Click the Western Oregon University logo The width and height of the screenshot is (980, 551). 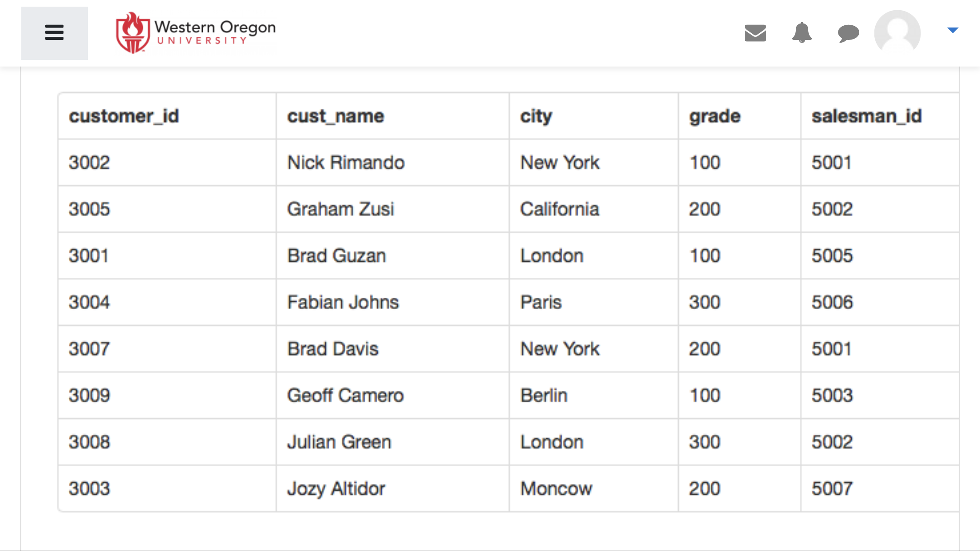click(x=195, y=33)
